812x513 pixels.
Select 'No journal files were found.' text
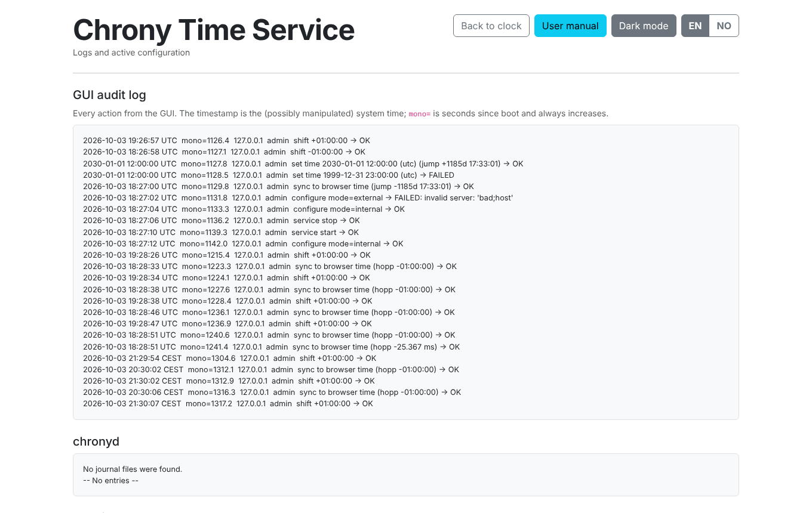(x=133, y=469)
